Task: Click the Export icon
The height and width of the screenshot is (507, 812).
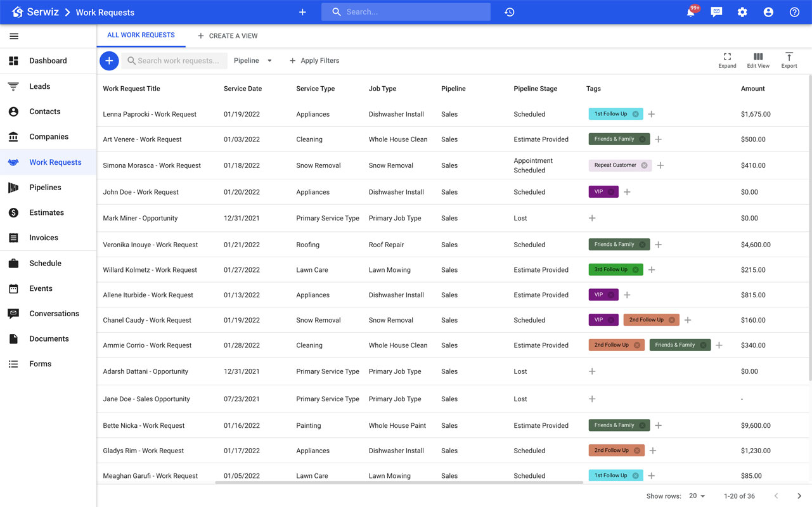Action: tap(789, 60)
